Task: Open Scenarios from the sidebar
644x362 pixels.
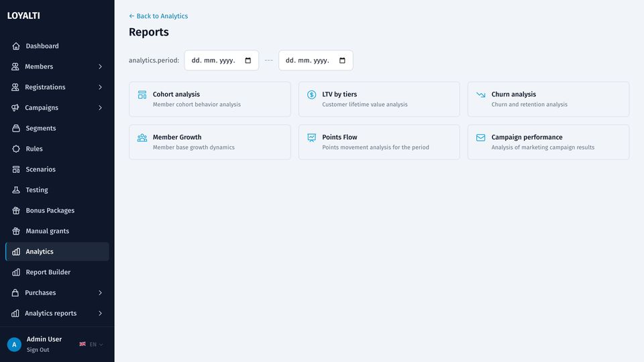Action: pyautogui.click(x=58, y=169)
